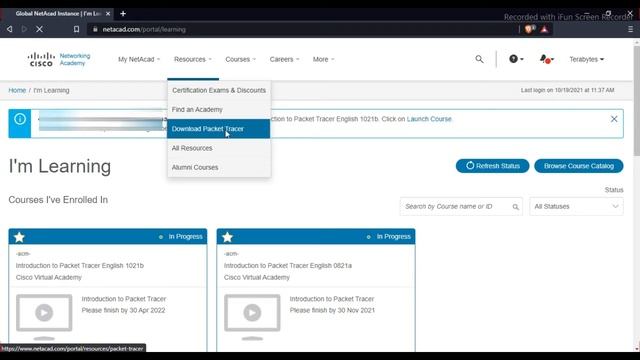
Task: Play video thumbnail in 1021b course card
Action: (x=44, y=313)
